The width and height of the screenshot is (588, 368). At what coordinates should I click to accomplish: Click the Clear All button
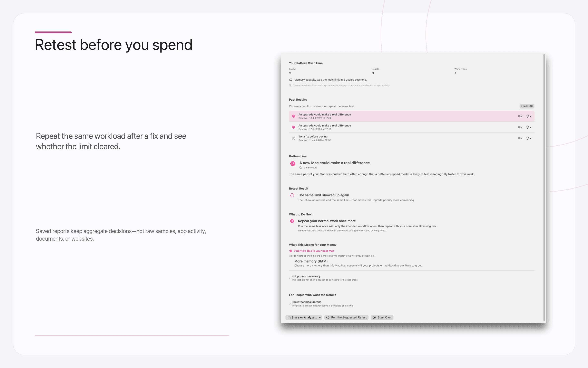(527, 106)
